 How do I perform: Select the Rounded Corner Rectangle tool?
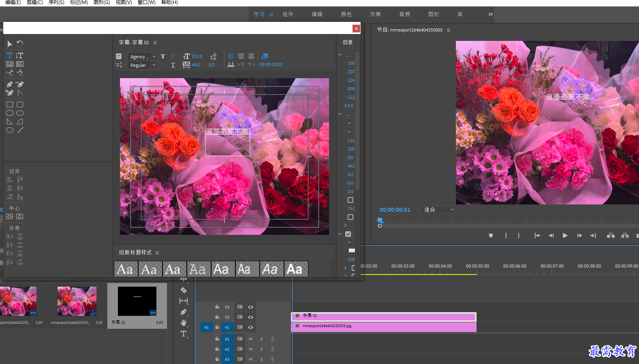(x=20, y=104)
